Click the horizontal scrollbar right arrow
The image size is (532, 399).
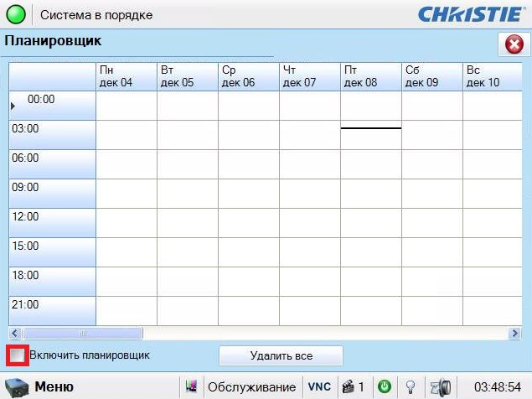514,333
